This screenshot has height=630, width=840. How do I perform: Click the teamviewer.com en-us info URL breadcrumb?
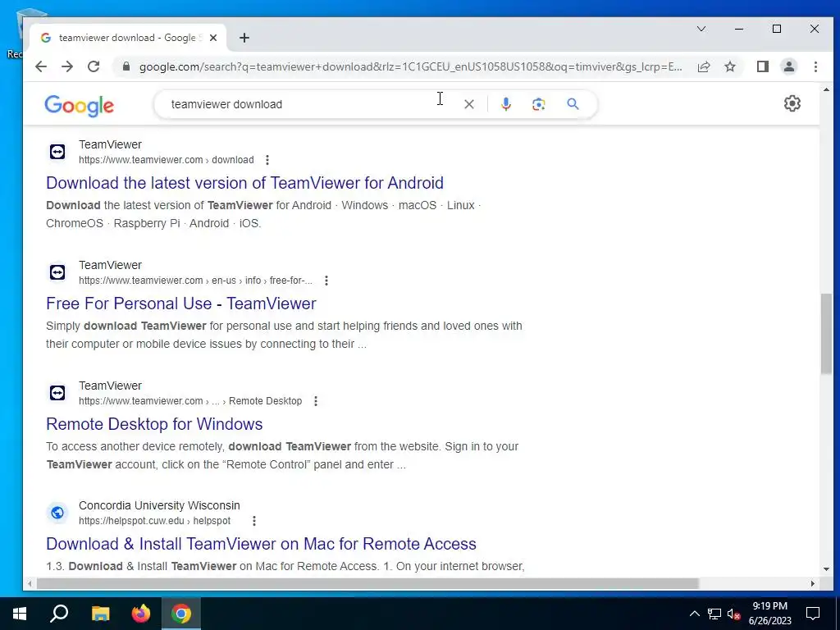click(x=195, y=281)
